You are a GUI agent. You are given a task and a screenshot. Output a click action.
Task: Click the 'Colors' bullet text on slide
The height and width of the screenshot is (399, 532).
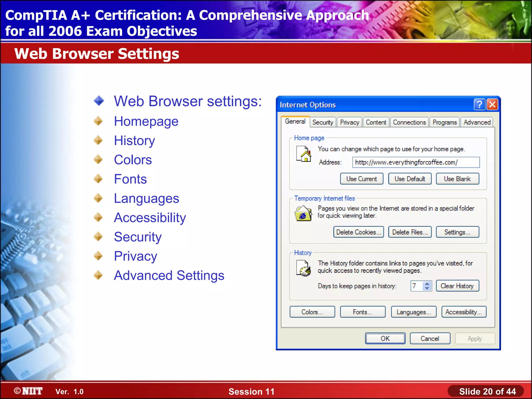coord(133,160)
